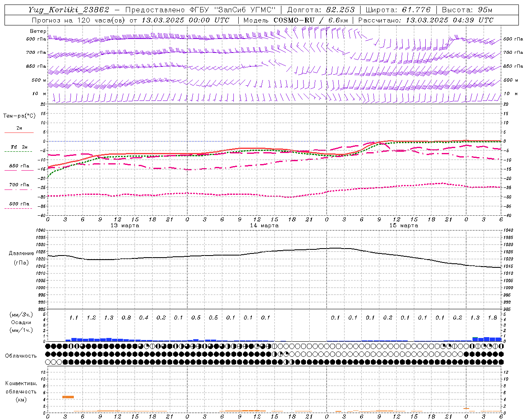Click the Тем-ра(°C) panel label
The height and width of the screenshot is (420, 525).
(19, 116)
